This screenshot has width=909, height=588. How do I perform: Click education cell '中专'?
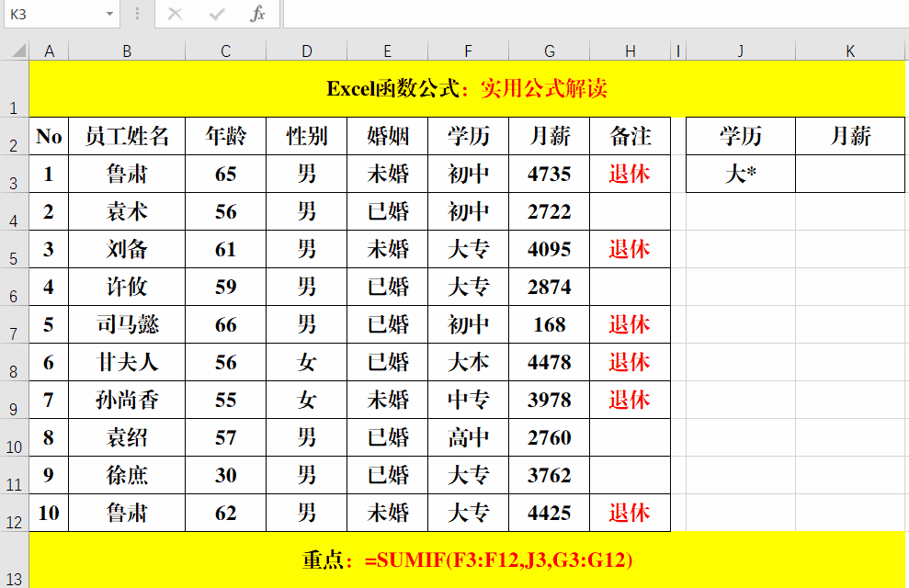[469, 400]
